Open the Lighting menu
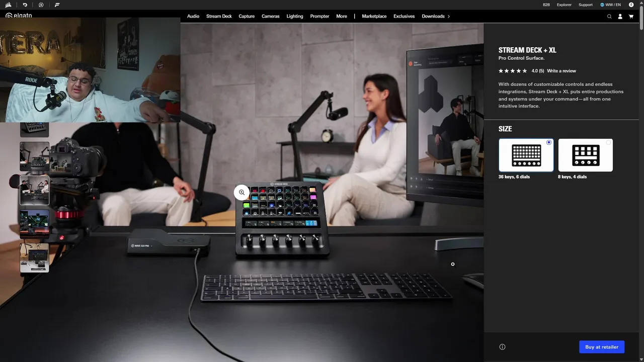The image size is (644, 362). click(x=295, y=16)
